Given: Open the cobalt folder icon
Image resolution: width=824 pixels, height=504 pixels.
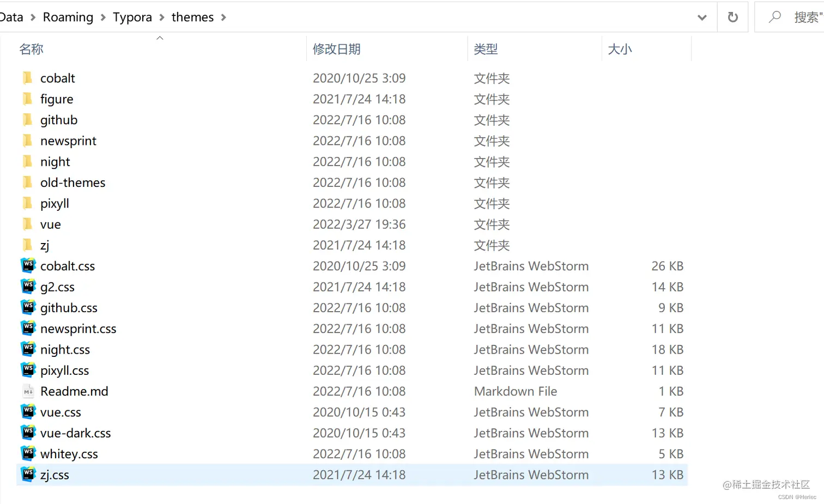Looking at the screenshot, I should point(28,78).
